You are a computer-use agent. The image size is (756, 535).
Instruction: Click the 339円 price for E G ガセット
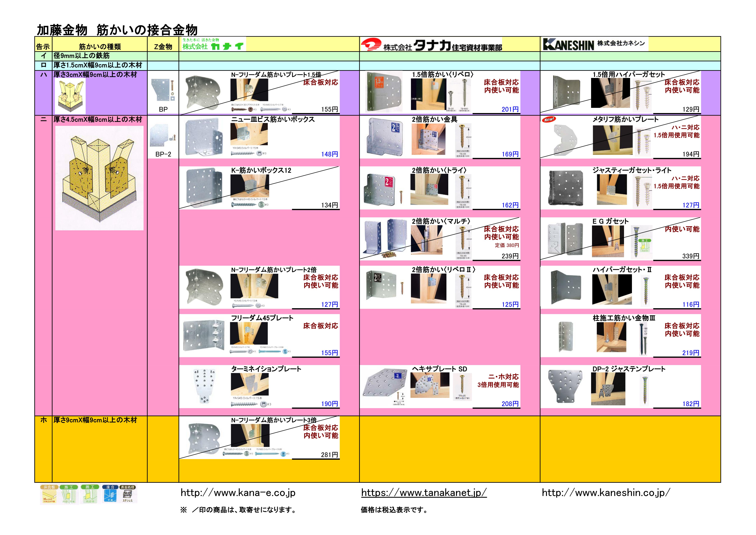(x=691, y=256)
